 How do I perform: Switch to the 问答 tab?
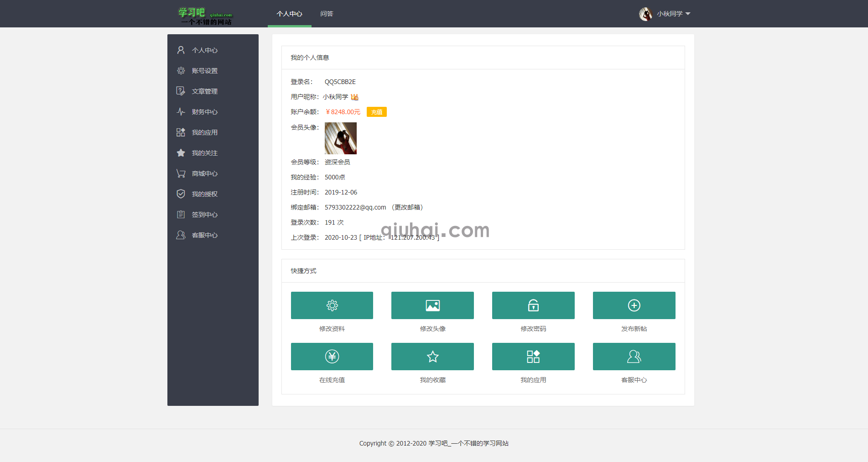(x=327, y=14)
